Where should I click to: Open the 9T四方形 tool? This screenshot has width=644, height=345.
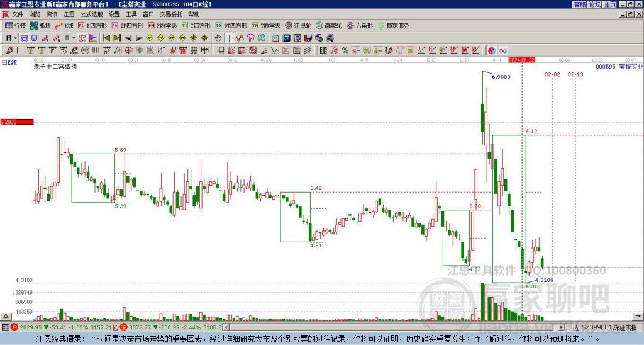(x=231, y=26)
